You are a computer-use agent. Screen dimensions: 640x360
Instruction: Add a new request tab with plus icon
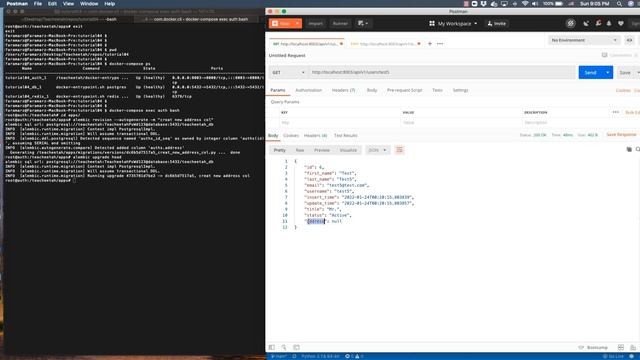click(x=430, y=44)
